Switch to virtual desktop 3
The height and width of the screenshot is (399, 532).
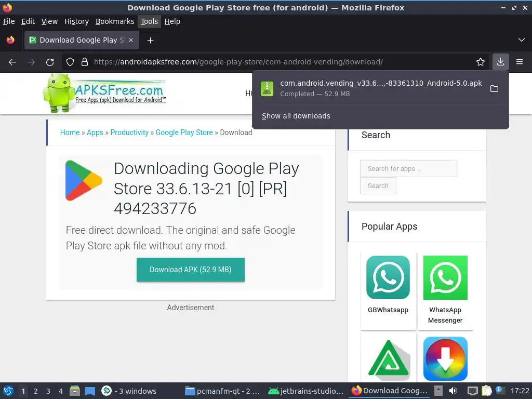tap(48, 391)
